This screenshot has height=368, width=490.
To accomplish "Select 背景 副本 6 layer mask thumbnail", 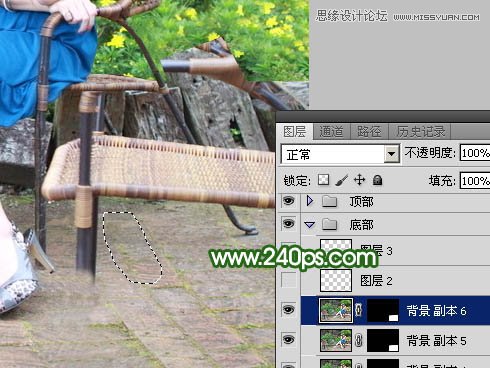I will (x=383, y=311).
